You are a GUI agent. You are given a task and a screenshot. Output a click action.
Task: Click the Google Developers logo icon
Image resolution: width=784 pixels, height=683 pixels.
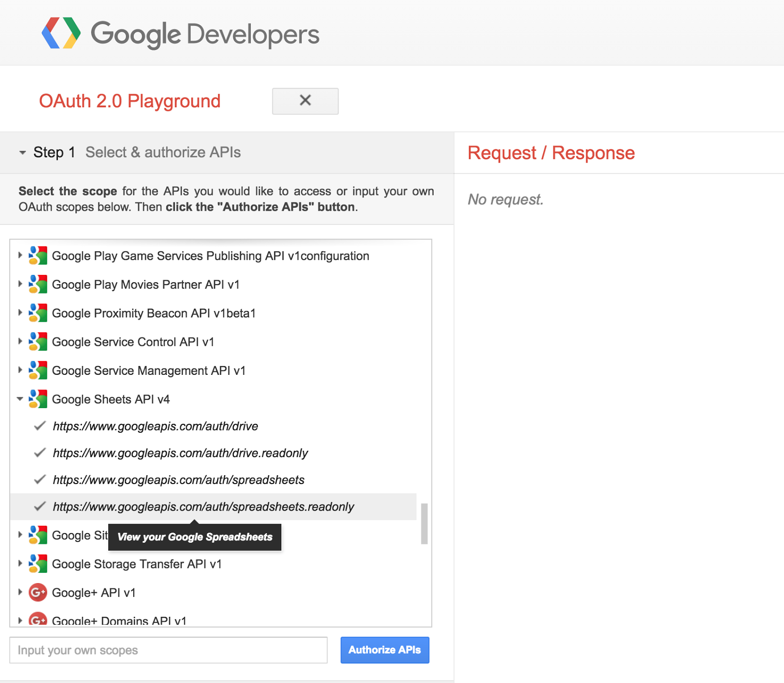tap(61, 33)
